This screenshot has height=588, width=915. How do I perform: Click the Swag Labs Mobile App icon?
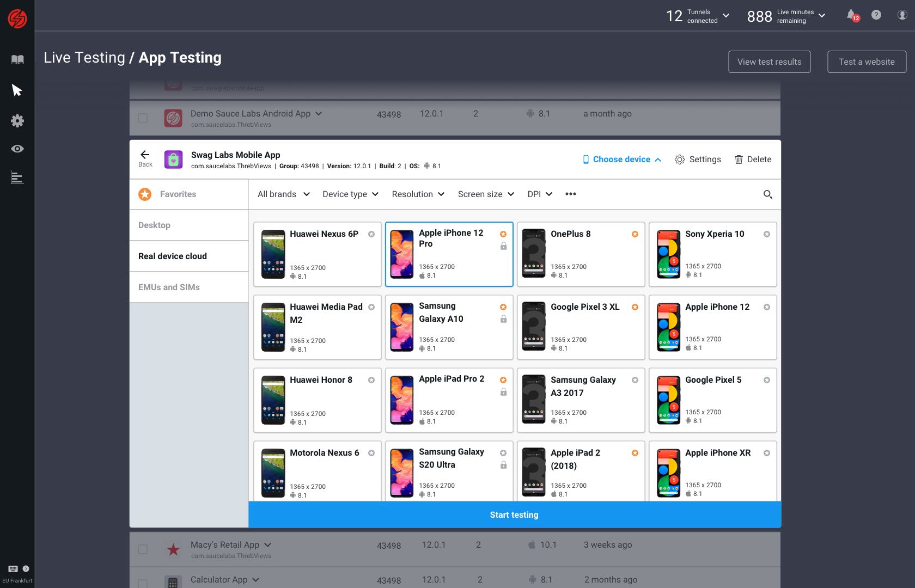[x=173, y=160]
